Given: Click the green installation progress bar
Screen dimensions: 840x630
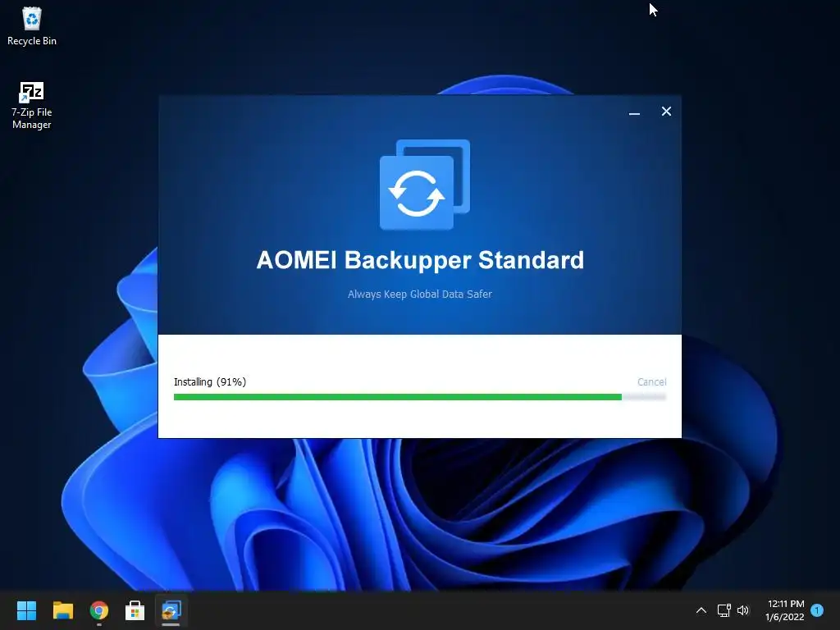Looking at the screenshot, I should 419,397.
